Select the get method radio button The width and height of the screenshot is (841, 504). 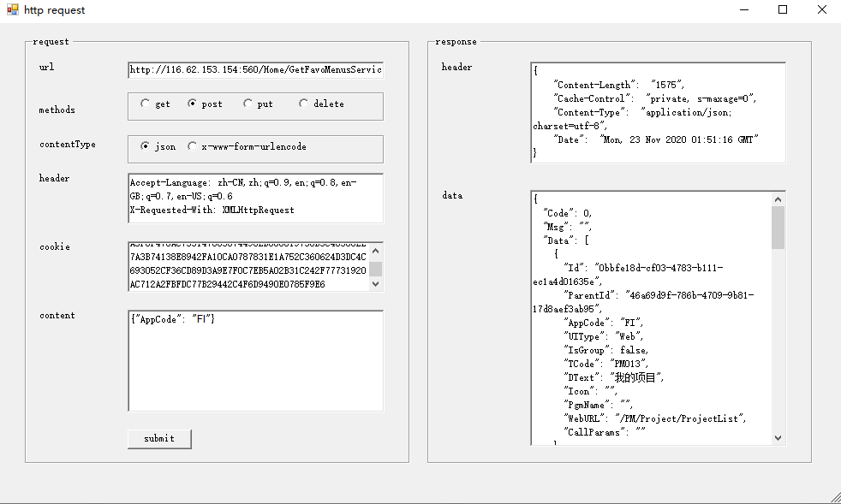click(x=146, y=104)
